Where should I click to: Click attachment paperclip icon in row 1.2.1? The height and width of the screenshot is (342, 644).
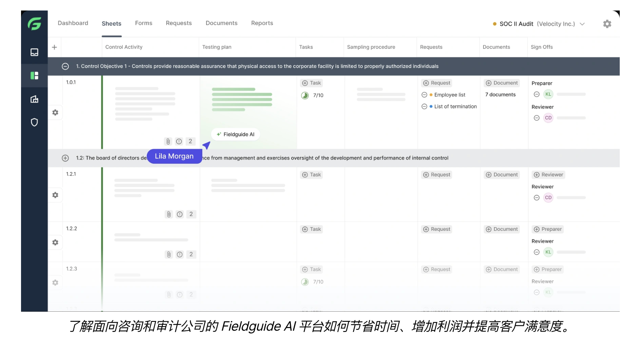(x=169, y=214)
